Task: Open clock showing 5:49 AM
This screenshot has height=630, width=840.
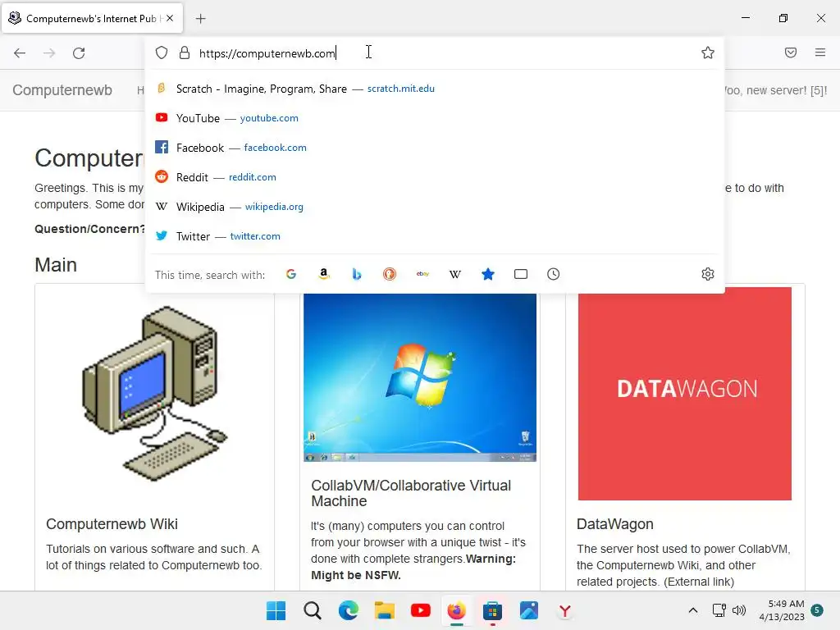Action: [782, 610]
